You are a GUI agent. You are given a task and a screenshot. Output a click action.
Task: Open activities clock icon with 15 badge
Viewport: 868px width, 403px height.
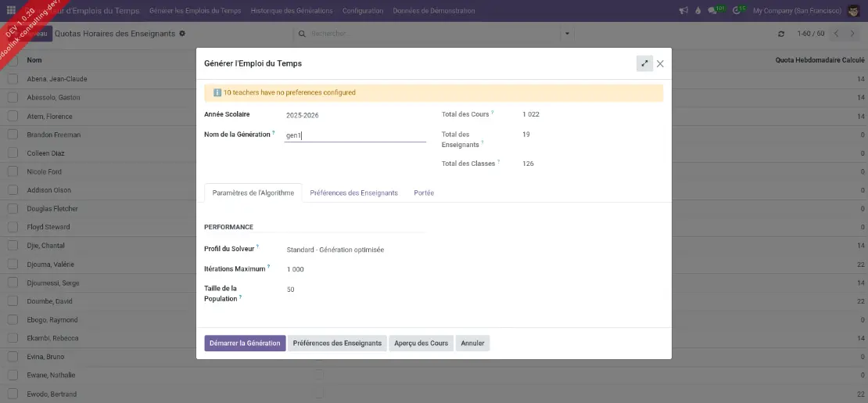coord(738,11)
